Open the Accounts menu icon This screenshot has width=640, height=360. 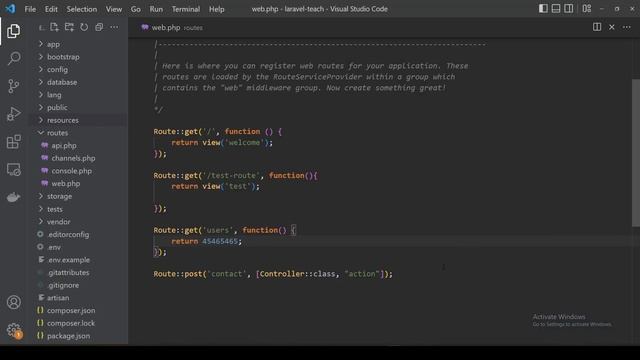coord(13,302)
